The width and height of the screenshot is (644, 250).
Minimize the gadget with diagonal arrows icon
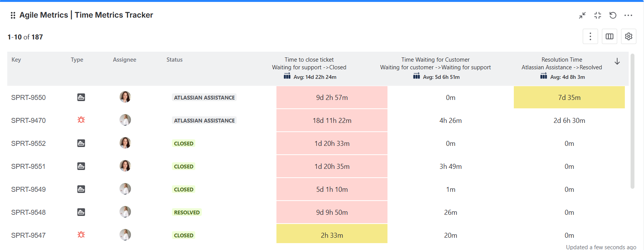582,15
